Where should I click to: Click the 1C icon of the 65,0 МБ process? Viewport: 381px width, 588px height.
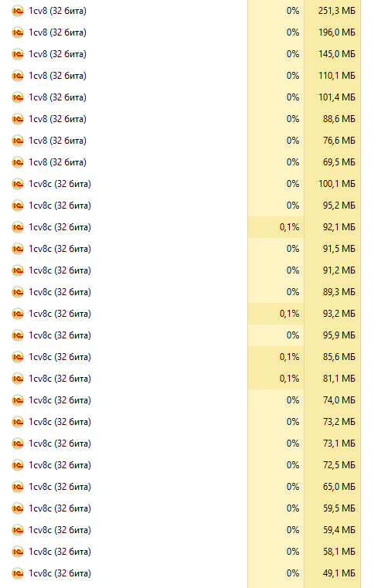[18, 487]
